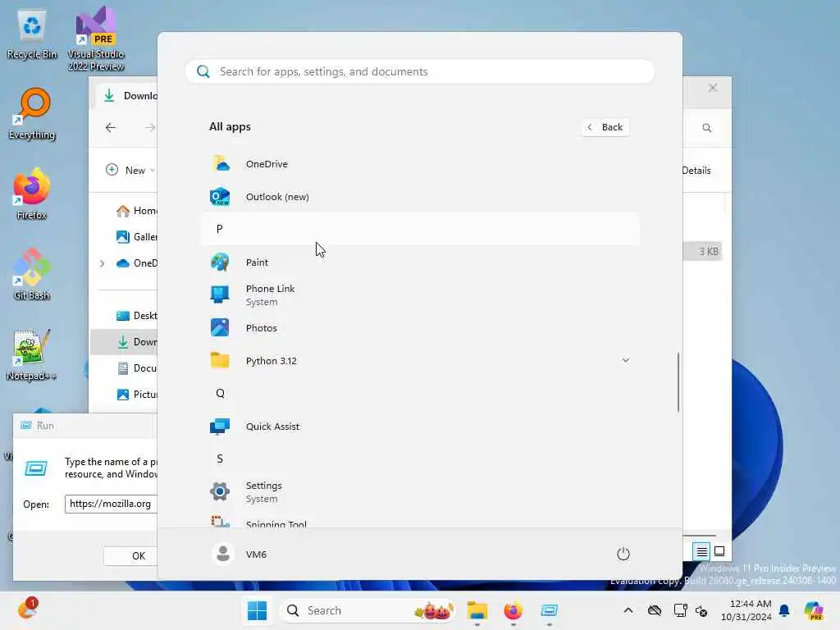Click the OneDrive tray icon

(654, 610)
